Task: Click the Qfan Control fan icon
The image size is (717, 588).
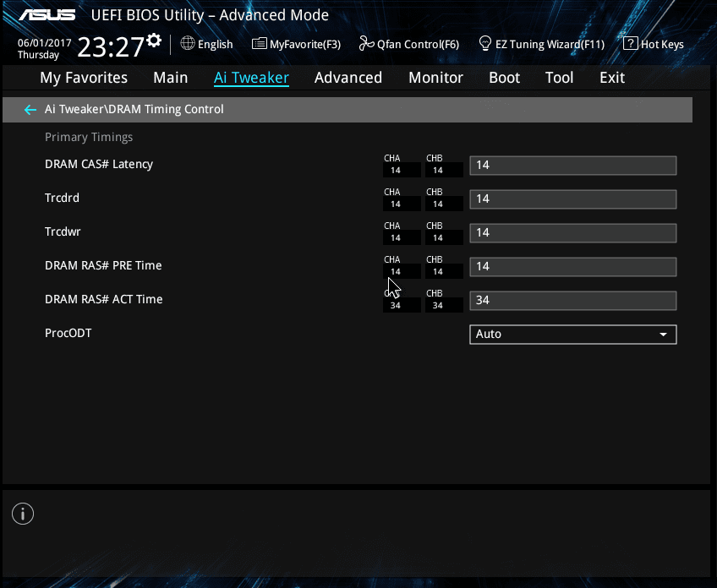Action: point(366,44)
